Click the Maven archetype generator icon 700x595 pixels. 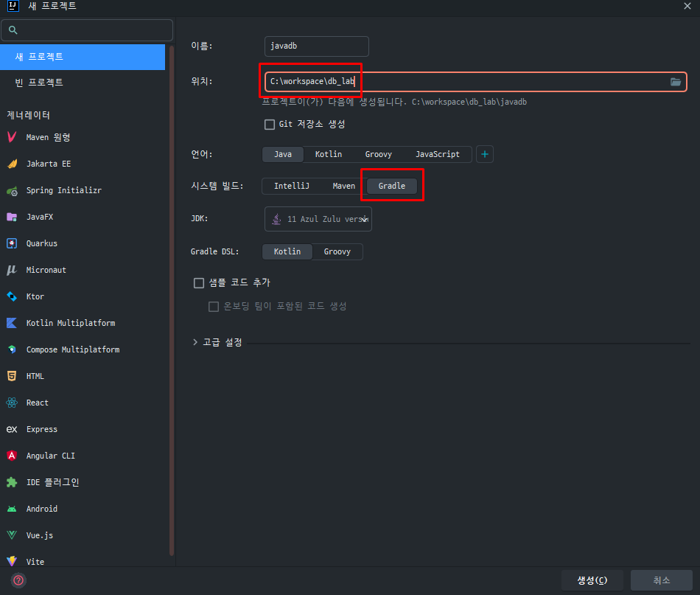click(12, 137)
